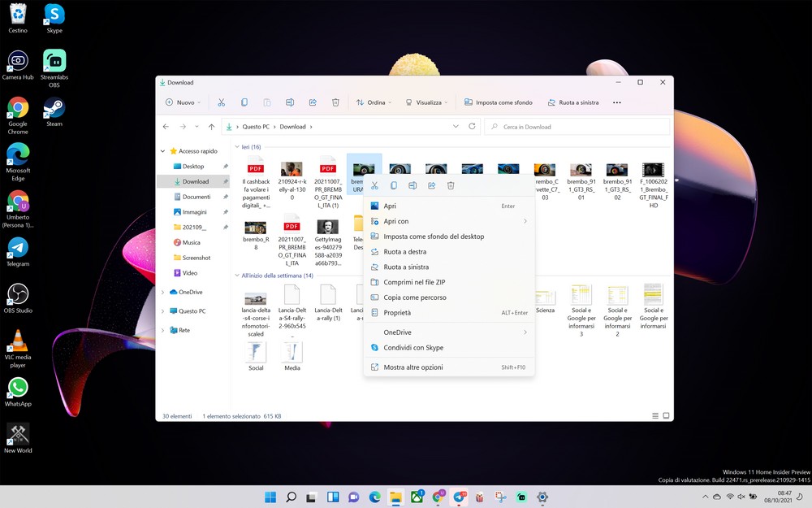
Task: Click the Cut icon in the context menu
Action: [374, 186]
